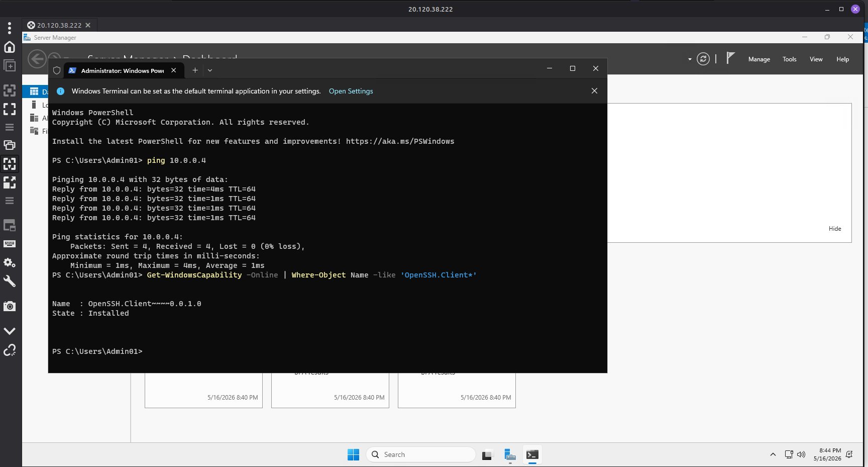Open the View menu in Server Manager
This screenshot has width=868, height=467.
coord(816,59)
